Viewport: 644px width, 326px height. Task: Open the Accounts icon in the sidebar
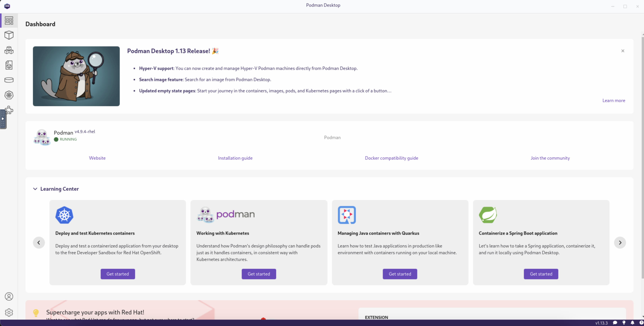(x=9, y=296)
